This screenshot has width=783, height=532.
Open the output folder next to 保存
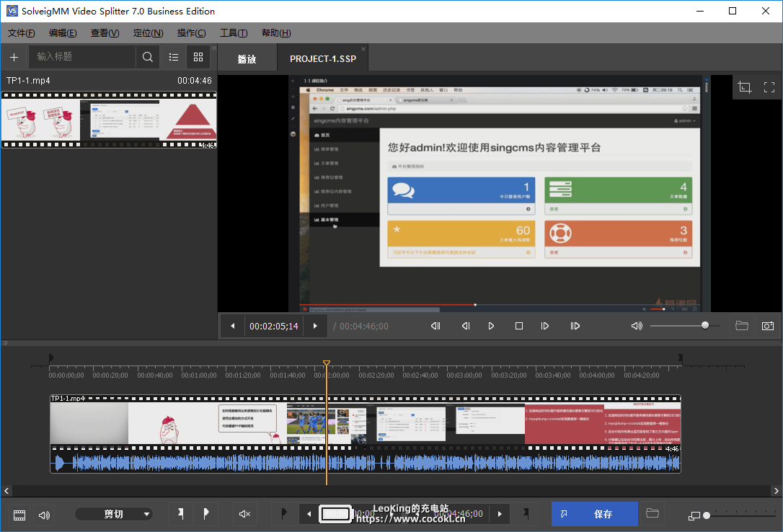pyautogui.click(x=652, y=513)
